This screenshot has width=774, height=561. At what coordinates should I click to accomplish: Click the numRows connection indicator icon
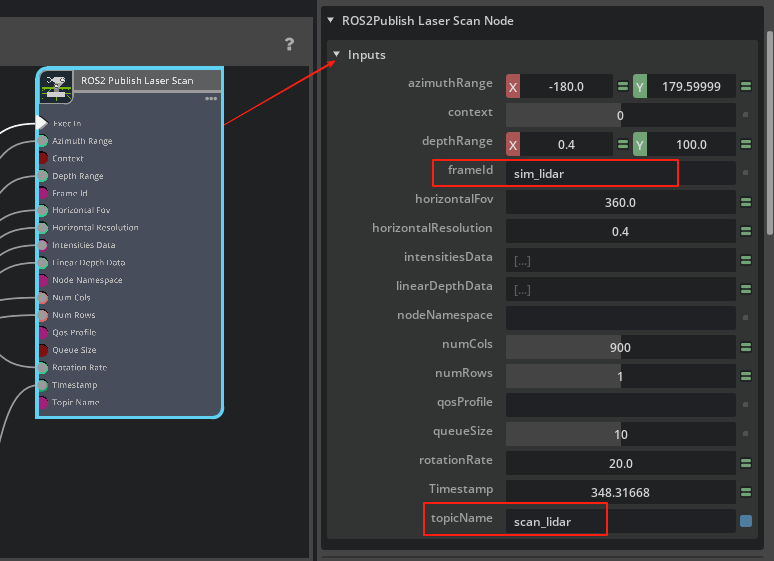point(746,376)
